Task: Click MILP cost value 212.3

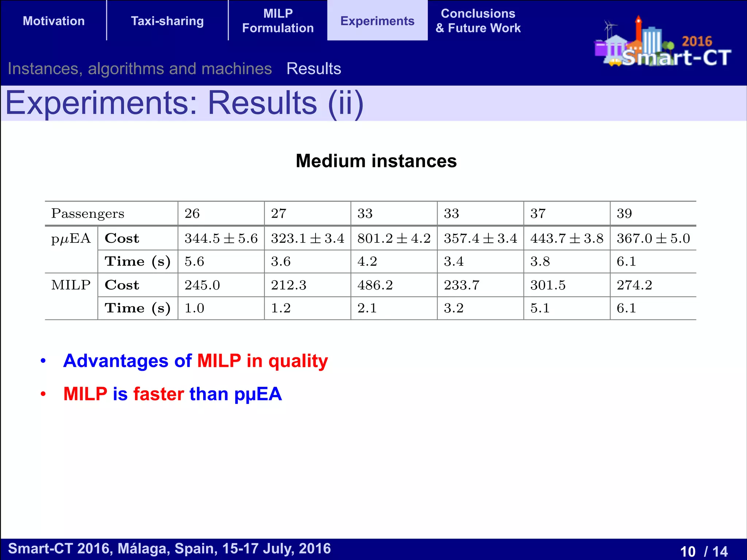Action: (x=289, y=285)
